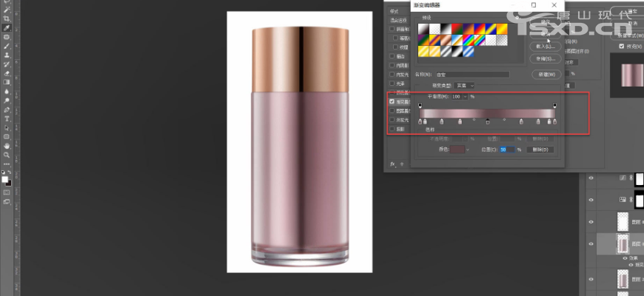
Task: Click the New gradient button
Action: click(545, 75)
